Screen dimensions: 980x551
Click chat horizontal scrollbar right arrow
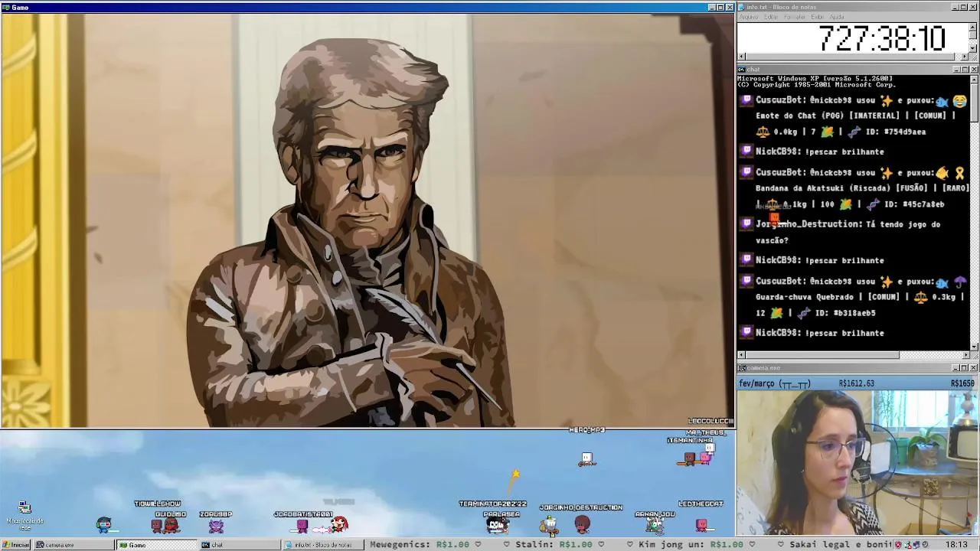(965, 355)
